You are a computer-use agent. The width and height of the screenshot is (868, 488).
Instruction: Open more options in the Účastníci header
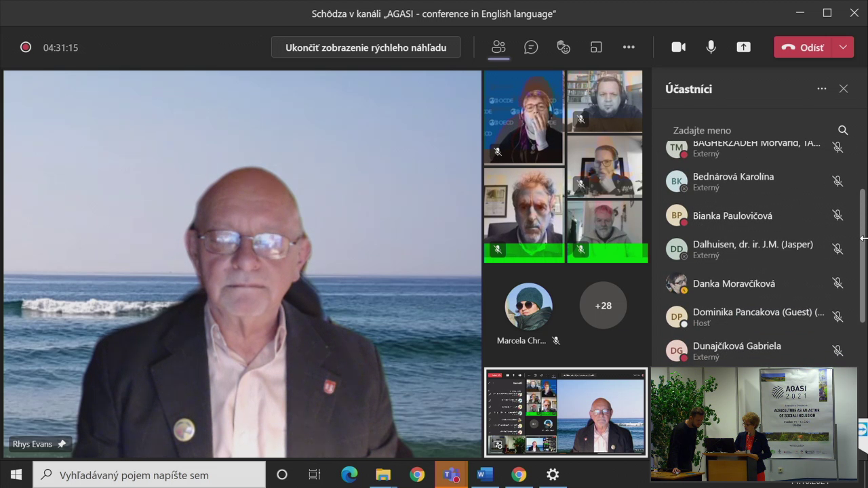pyautogui.click(x=822, y=89)
